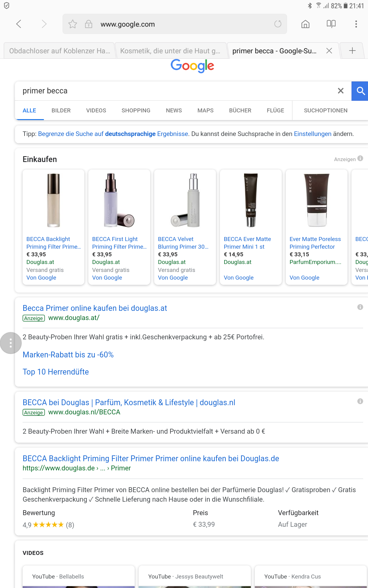This screenshot has width=368, height=588.
Task: Open the YouTube Kendra Cus video card
Action: point(311,577)
